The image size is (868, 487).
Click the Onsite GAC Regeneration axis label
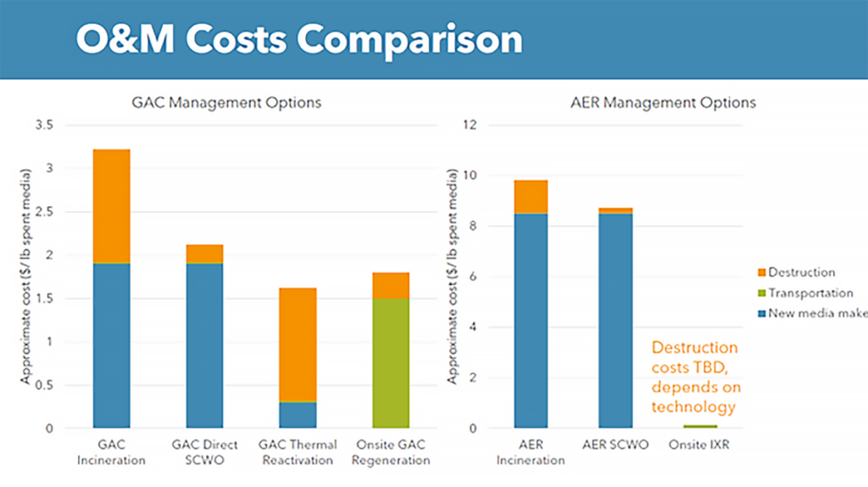pos(391,452)
